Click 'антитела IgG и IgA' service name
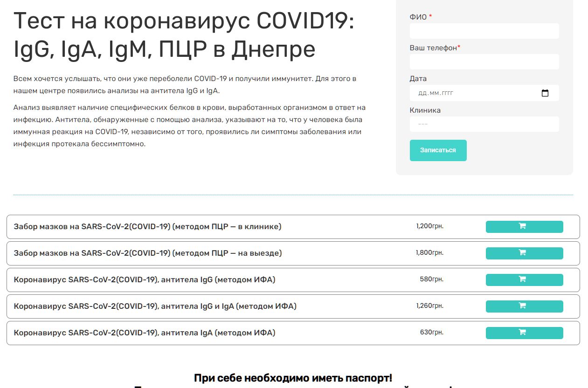The height and width of the screenshot is (388, 588). click(x=155, y=306)
